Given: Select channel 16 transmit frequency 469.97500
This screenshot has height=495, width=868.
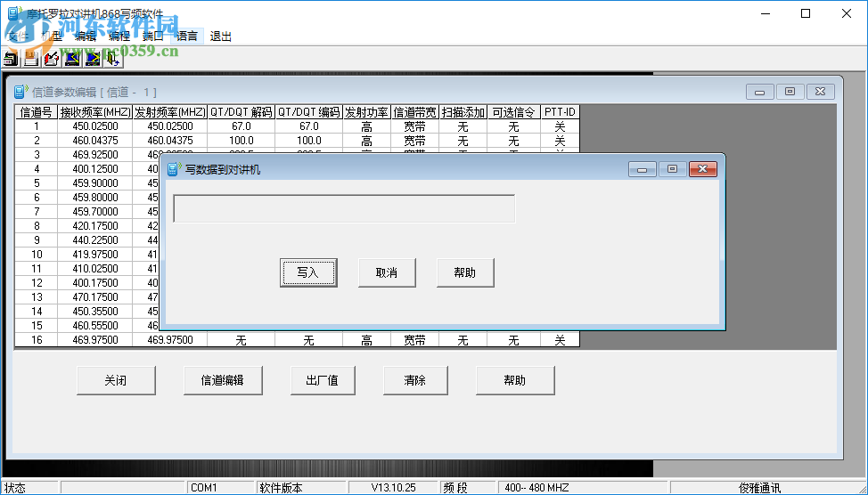Looking at the screenshot, I should [x=170, y=339].
